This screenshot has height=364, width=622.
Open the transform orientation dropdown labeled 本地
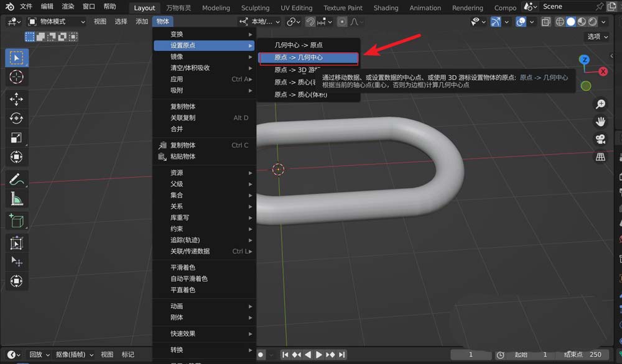tap(261, 21)
